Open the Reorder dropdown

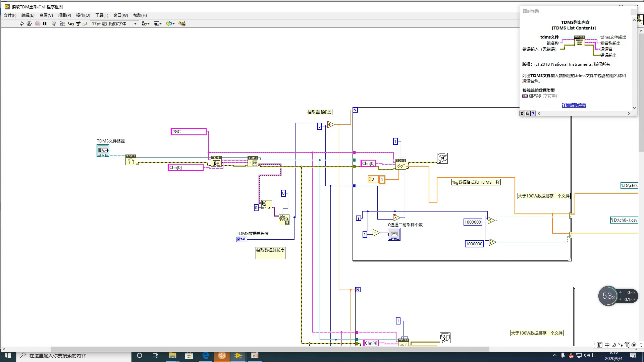(x=170, y=23)
